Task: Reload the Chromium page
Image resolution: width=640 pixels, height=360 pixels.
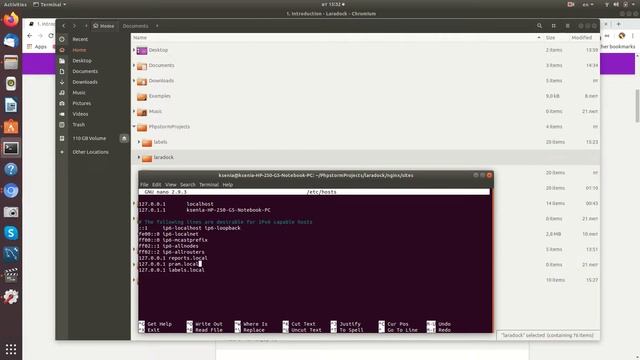Action: tap(51, 36)
